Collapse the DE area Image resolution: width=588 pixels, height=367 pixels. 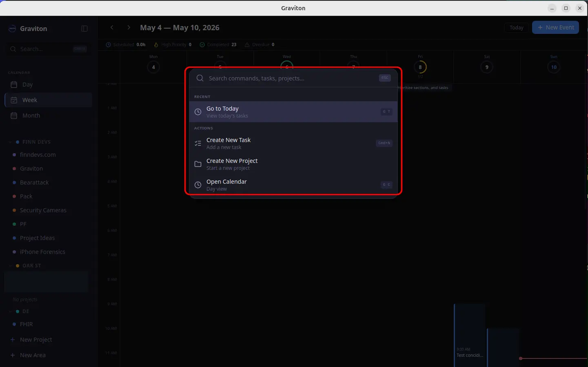[10, 311]
